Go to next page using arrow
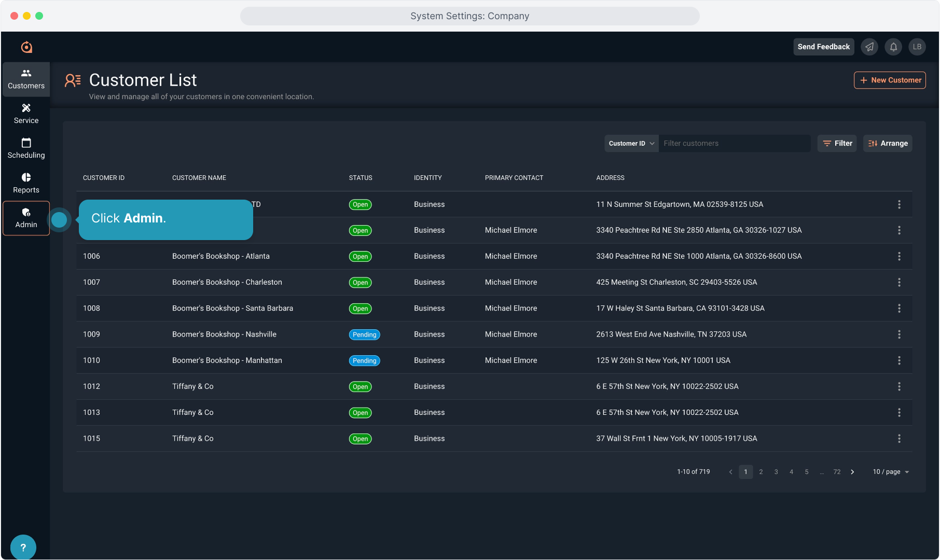The height and width of the screenshot is (560, 940). coord(852,472)
